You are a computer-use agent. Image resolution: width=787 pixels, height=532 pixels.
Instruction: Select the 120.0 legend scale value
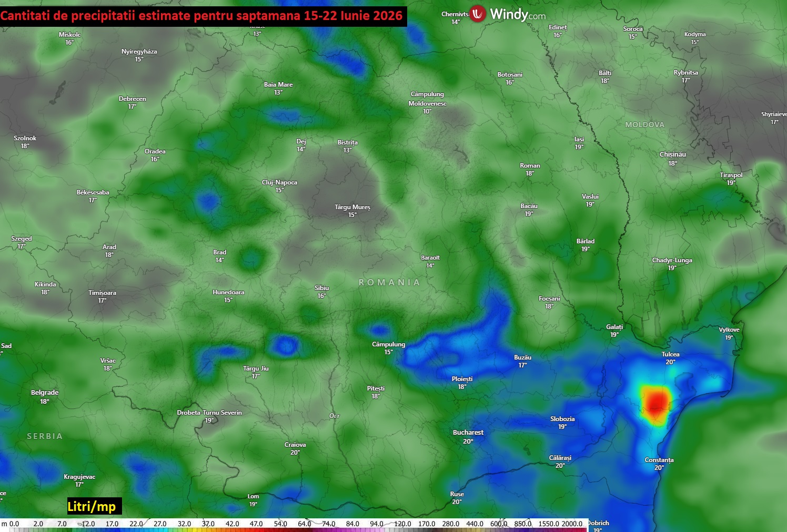pyautogui.click(x=402, y=524)
